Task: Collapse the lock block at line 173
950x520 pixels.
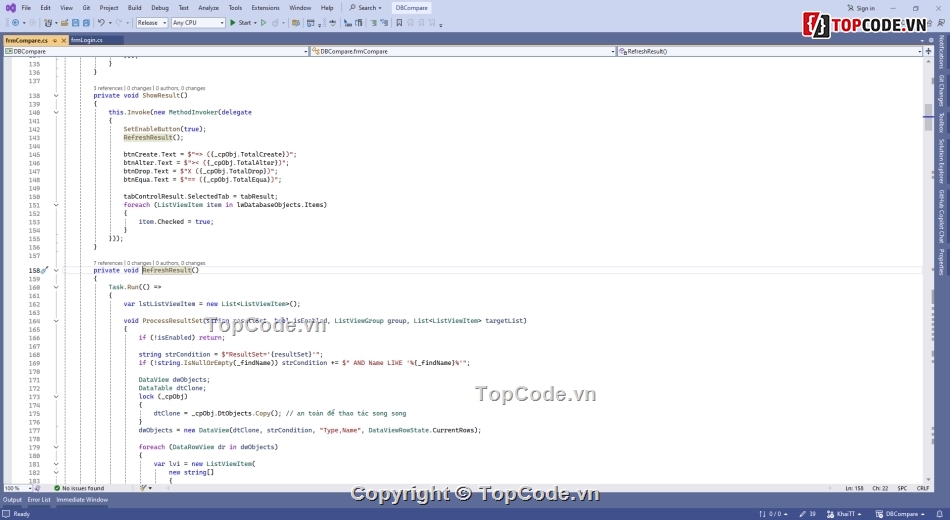Action: (x=56, y=397)
